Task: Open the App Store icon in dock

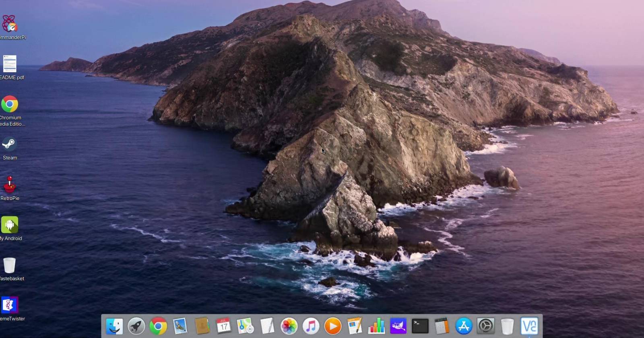Action: pos(464,326)
